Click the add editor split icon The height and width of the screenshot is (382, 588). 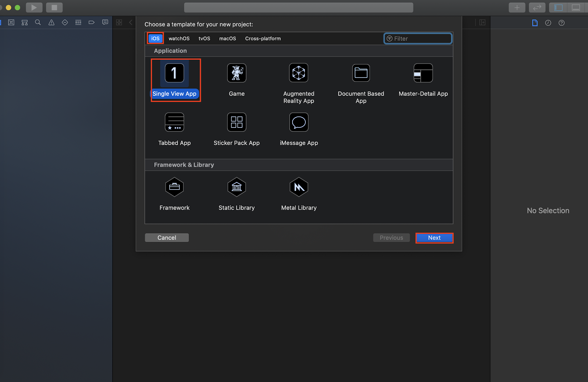(483, 22)
